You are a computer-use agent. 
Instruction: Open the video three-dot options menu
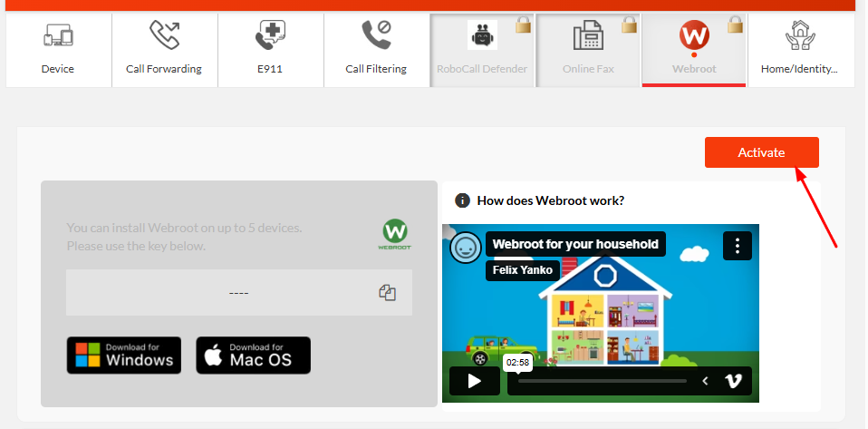click(x=738, y=246)
